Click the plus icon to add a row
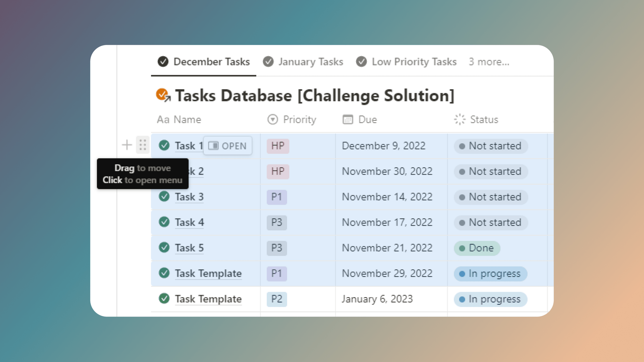 [x=127, y=145]
